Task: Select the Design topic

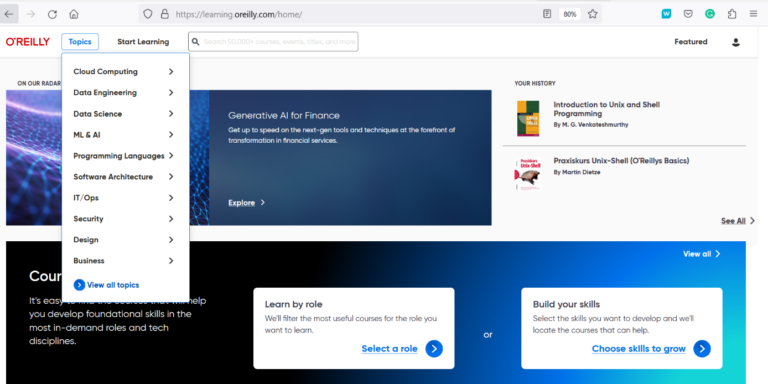Action: click(86, 240)
